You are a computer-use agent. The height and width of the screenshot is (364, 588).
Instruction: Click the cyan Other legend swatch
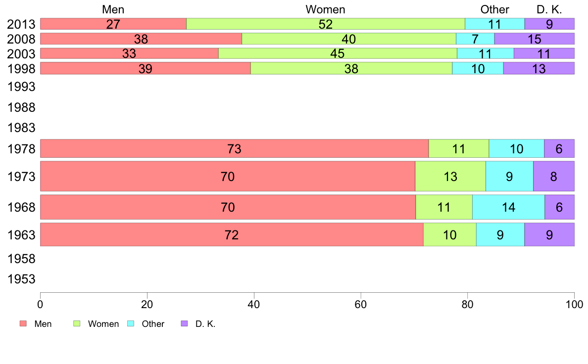click(131, 324)
